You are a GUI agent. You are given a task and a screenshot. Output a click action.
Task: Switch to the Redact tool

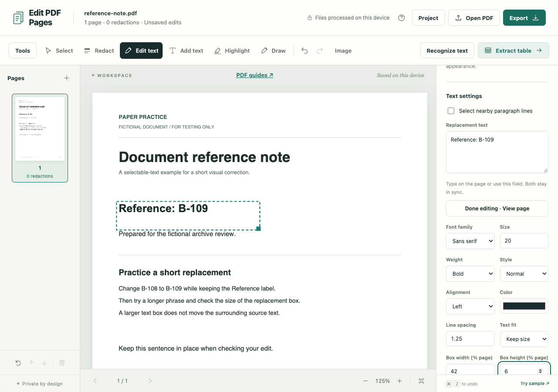point(99,51)
